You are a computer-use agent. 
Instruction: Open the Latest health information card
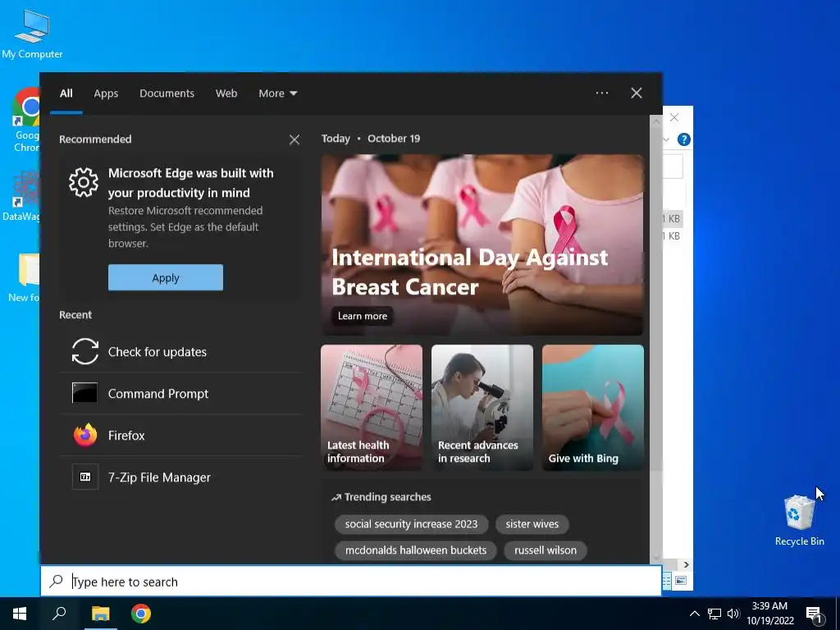(x=372, y=408)
